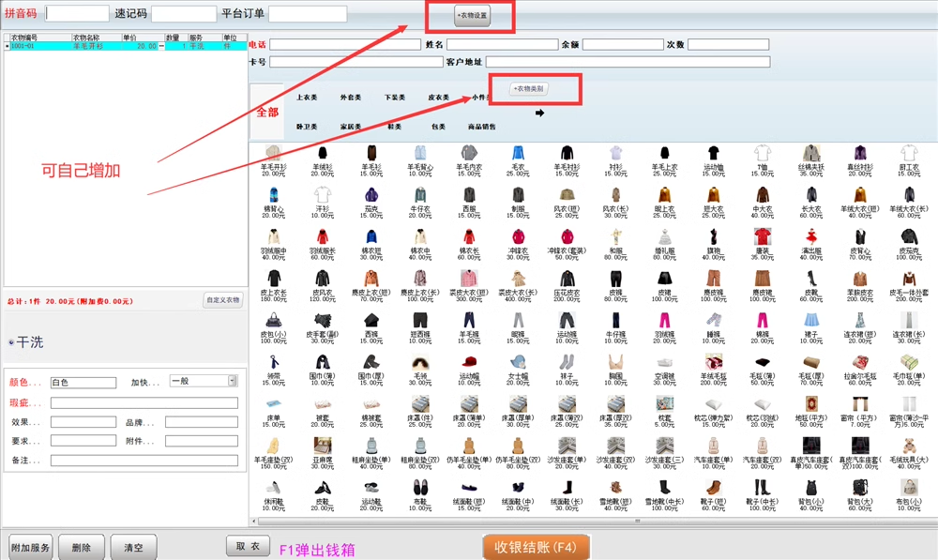
Task: Click the 客户地址 address field
Action: (x=628, y=62)
